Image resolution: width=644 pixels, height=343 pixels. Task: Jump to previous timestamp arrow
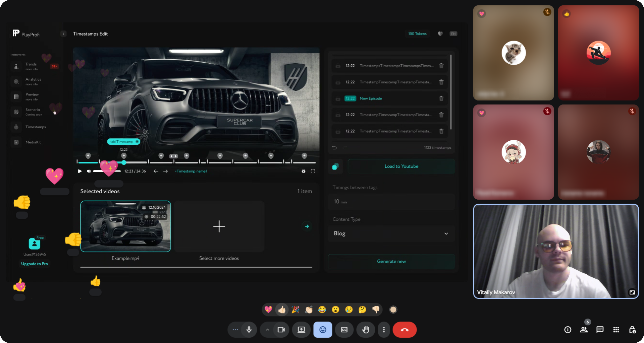[156, 171]
